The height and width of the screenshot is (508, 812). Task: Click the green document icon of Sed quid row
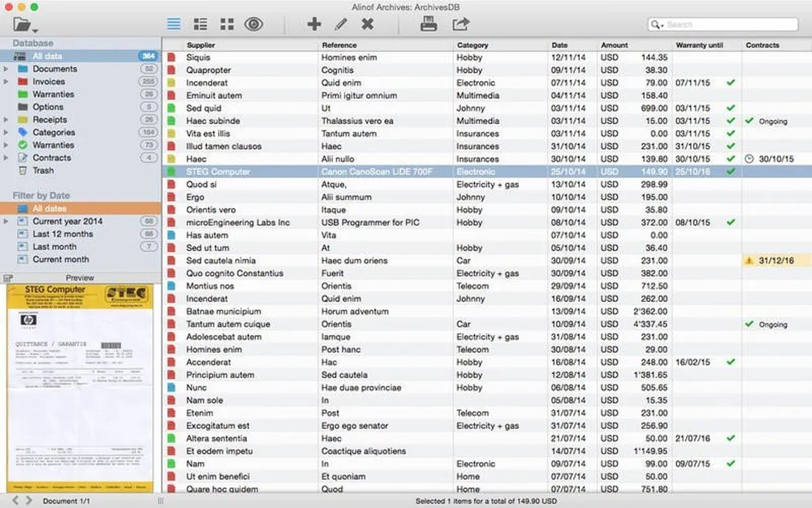172,108
